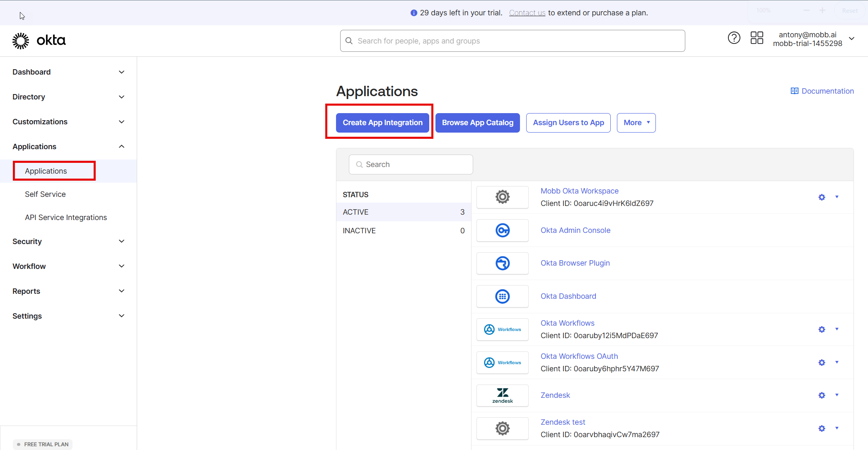Open account menu chevron next to email
The image size is (868, 450).
pos(851,39)
